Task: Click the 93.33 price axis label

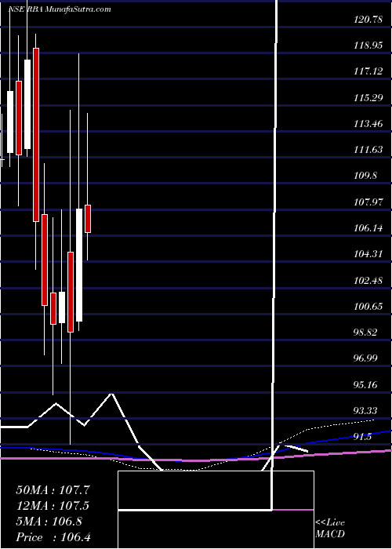Action: pyautogui.click(x=366, y=411)
